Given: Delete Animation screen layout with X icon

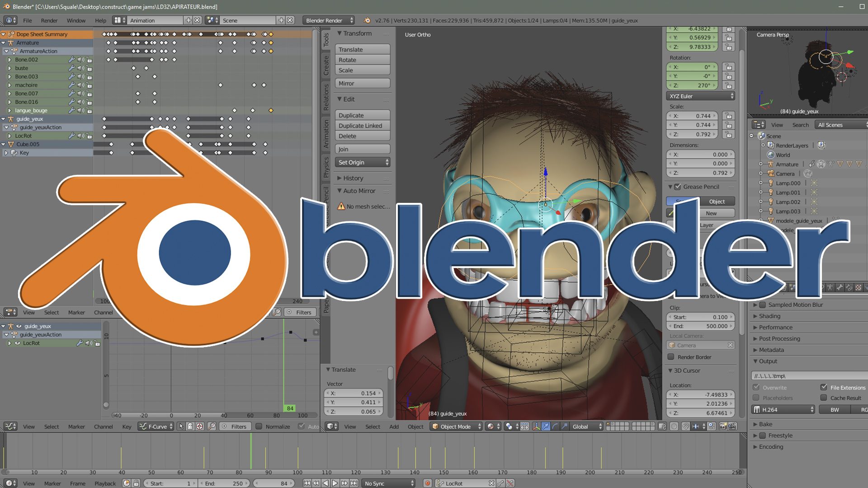Looking at the screenshot, I should (198, 20).
